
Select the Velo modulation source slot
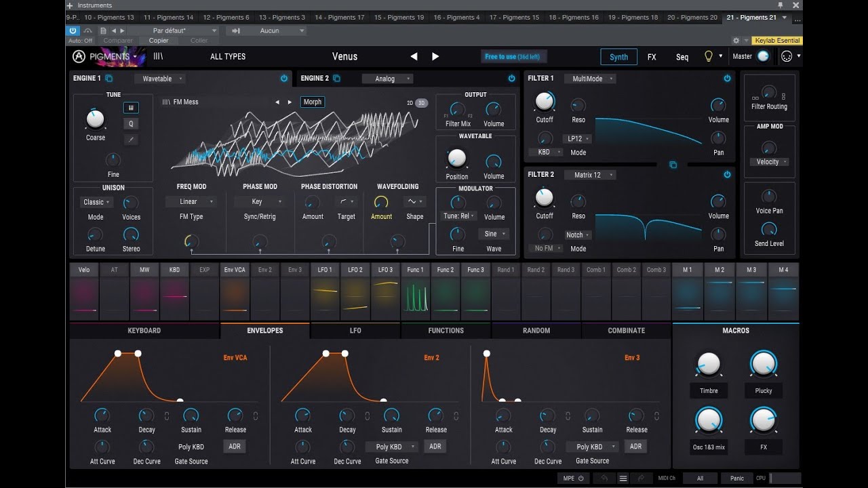84,291
